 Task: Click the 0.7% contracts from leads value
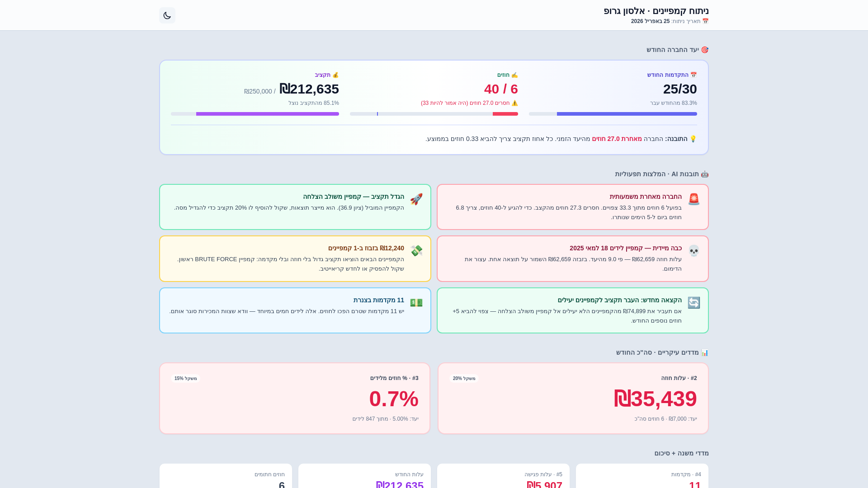(x=394, y=399)
